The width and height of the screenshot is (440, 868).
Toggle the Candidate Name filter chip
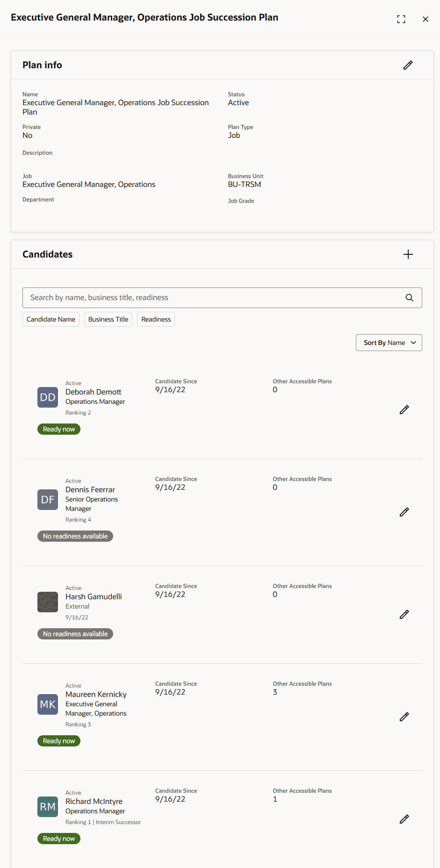click(51, 319)
